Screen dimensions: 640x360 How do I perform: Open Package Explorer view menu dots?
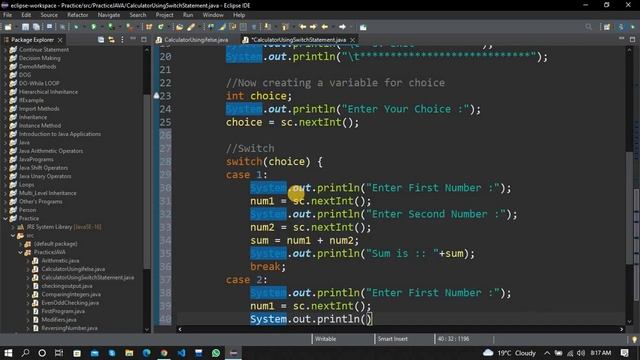[x=122, y=40]
